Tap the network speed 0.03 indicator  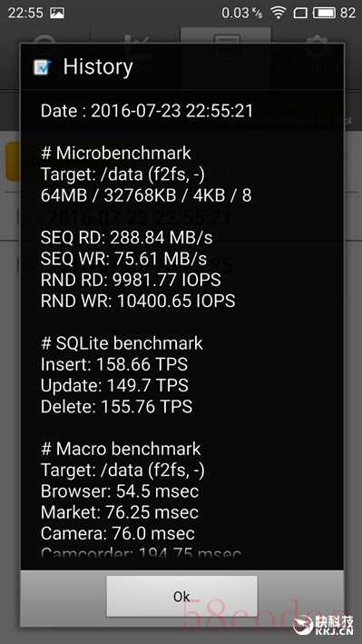click(242, 13)
